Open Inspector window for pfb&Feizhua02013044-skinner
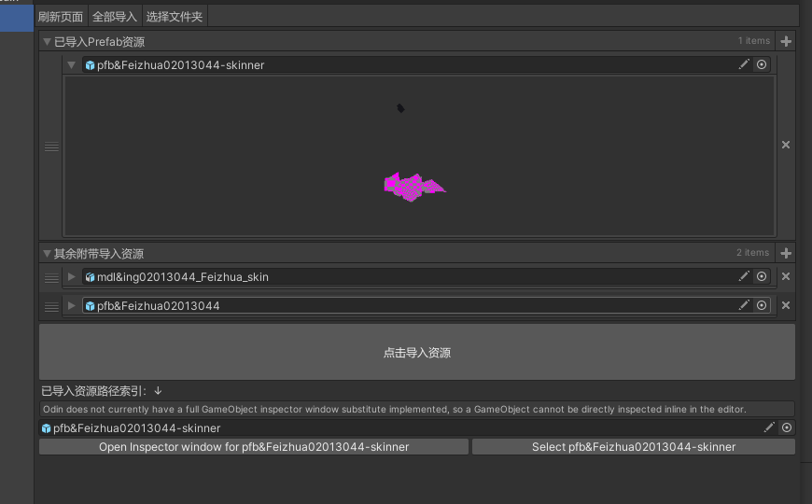Viewport: 812px width, 504px height. coord(254,446)
